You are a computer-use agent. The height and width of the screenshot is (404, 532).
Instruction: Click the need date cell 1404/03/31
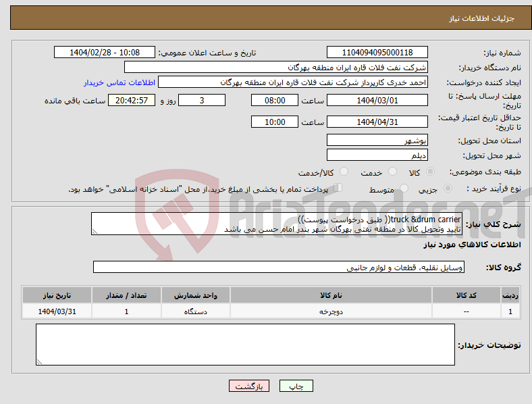[57, 311]
